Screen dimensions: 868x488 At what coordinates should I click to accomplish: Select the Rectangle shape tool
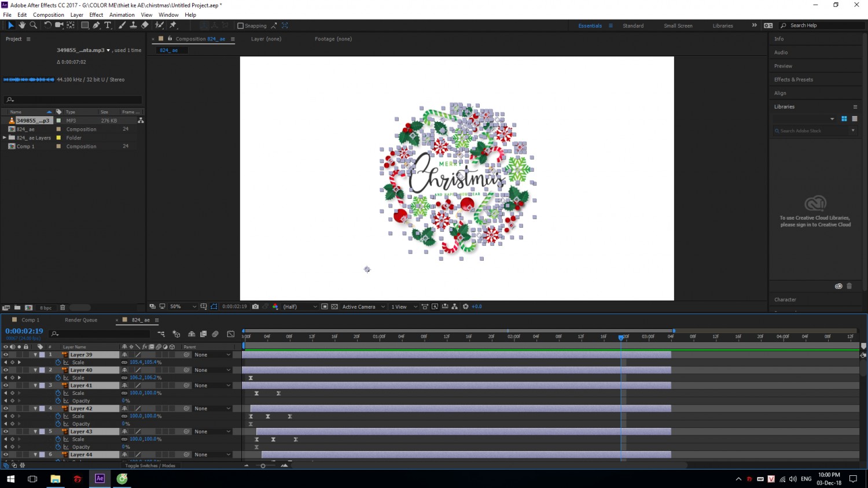(x=85, y=25)
